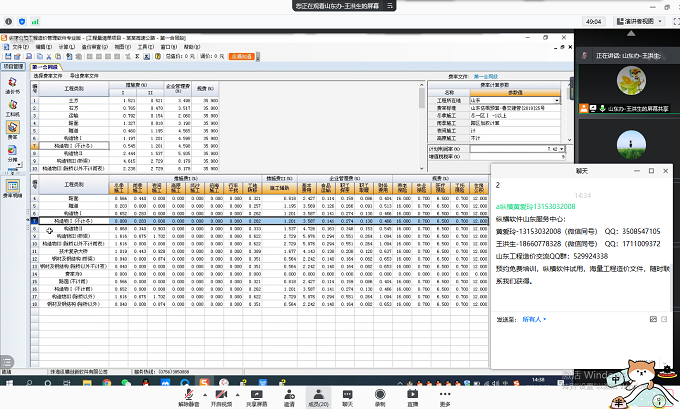Open the 邀请 invite control
This screenshot has height=409, width=680.
tap(289, 397)
